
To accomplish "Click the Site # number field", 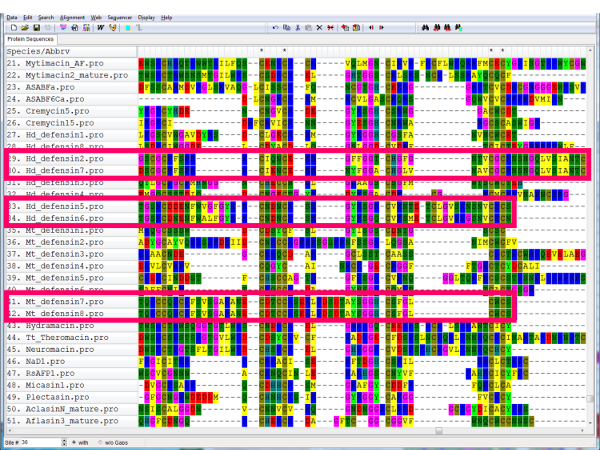I will [41, 442].
